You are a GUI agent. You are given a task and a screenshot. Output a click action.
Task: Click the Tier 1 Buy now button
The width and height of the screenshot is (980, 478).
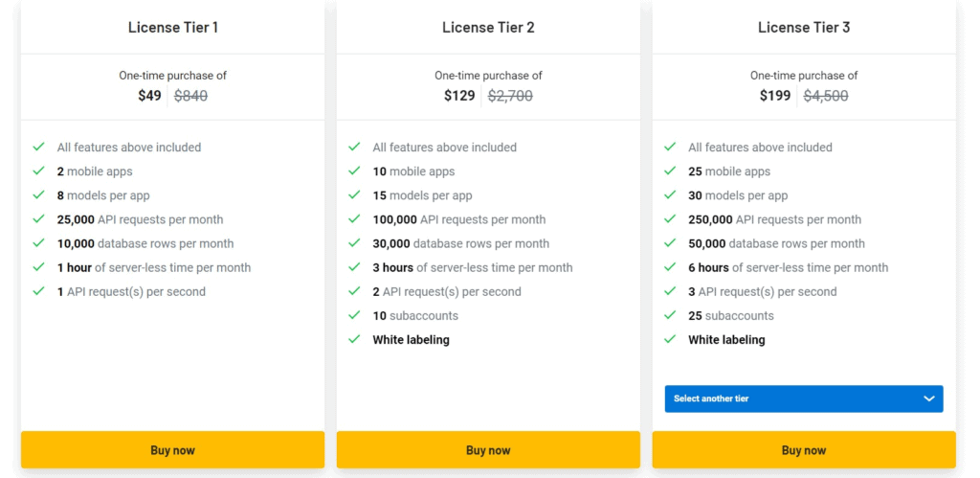point(172,450)
